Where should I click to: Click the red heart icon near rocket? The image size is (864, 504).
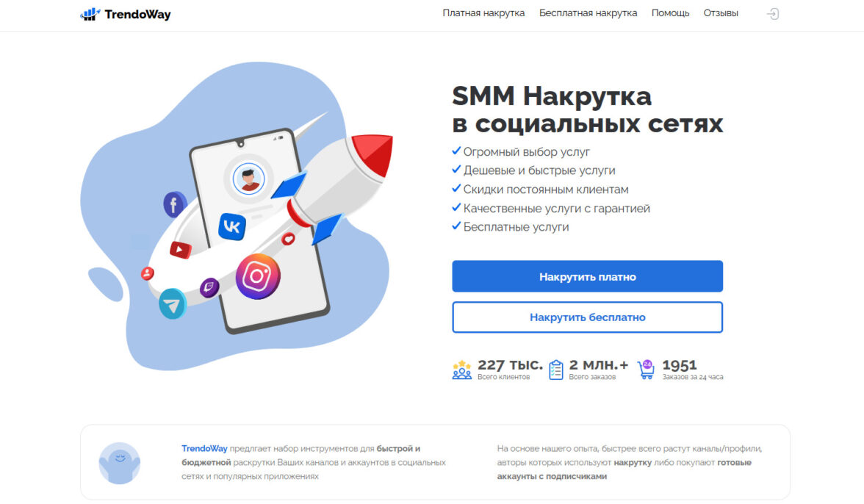[x=288, y=239]
